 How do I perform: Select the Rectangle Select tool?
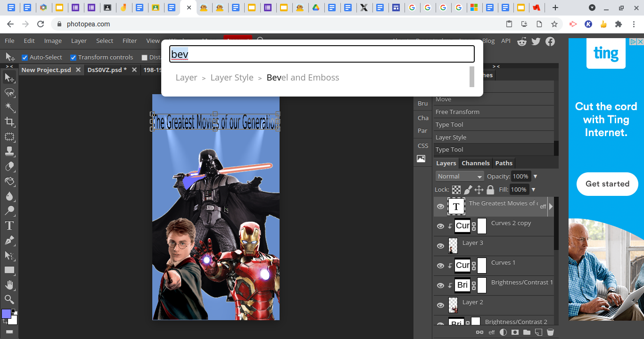[x=9, y=137]
